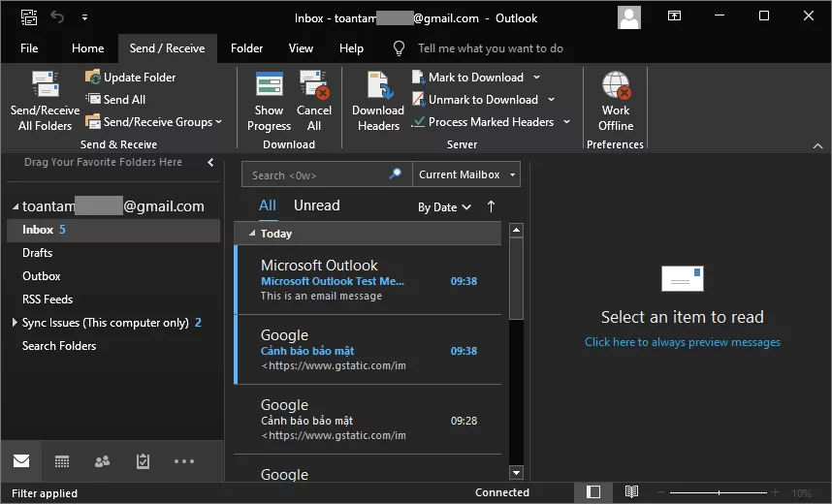832x504 pixels.
Task: Expand Sync Issues folder triangle
Action: 15,322
